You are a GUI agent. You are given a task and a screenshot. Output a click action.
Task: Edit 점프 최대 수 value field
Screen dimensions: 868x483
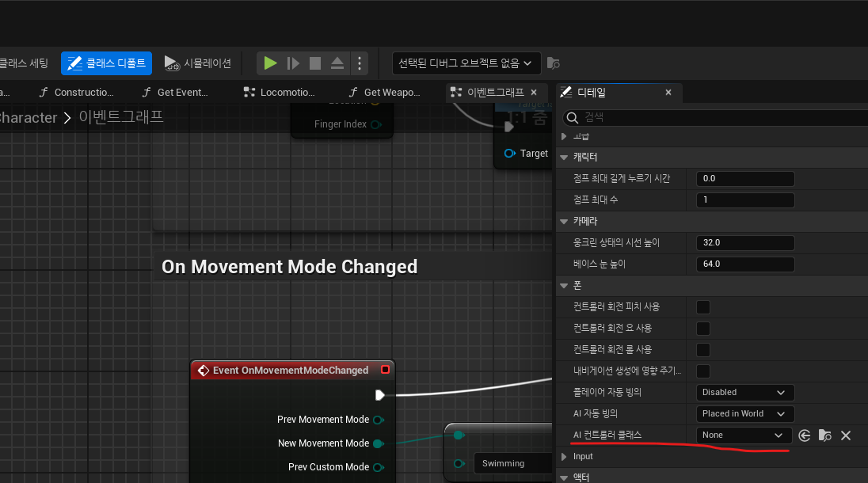click(745, 200)
